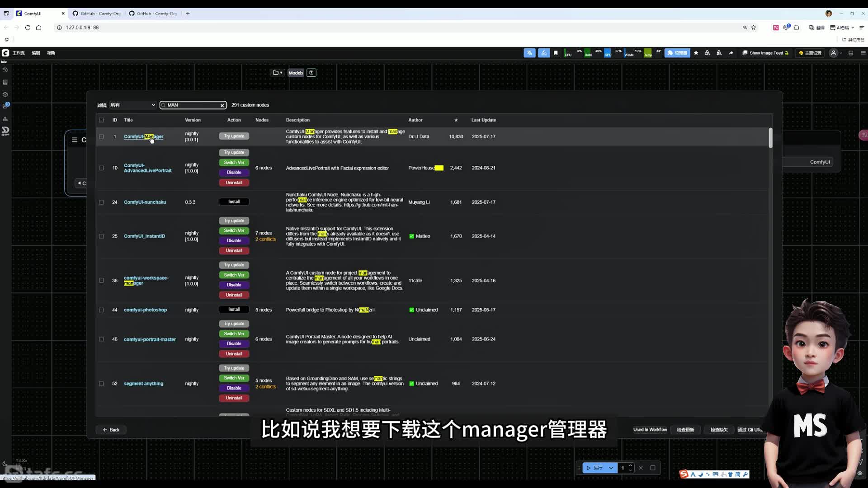Open the queue history sidebar icon
The height and width of the screenshot is (488, 868).
click(x=5, y=70)
